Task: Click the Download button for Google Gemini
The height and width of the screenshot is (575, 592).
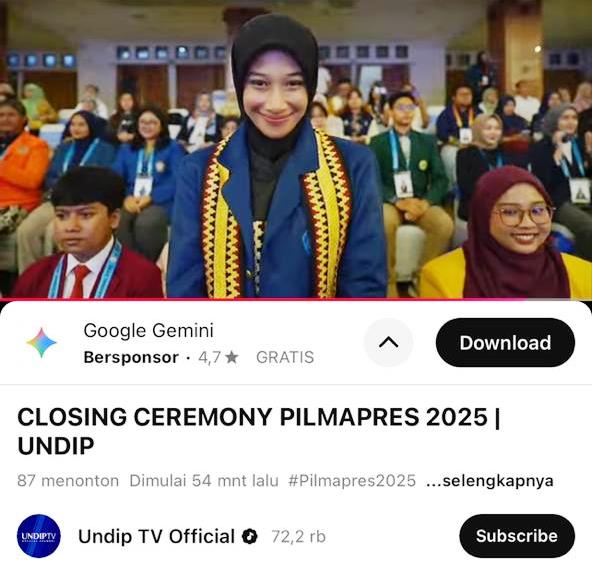Action: (505, 342)
